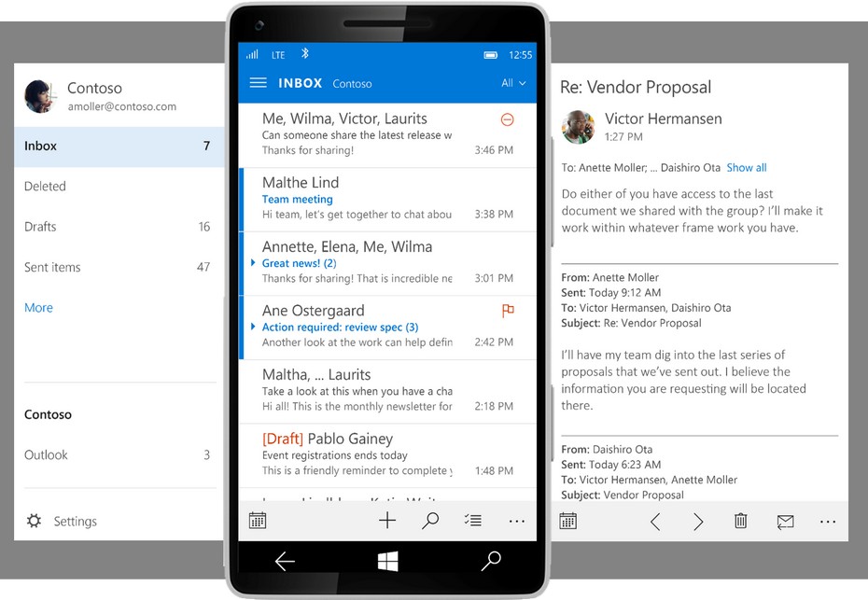Select the Drafts folder
The image size is (868, 600).
(x=41, y=227)
